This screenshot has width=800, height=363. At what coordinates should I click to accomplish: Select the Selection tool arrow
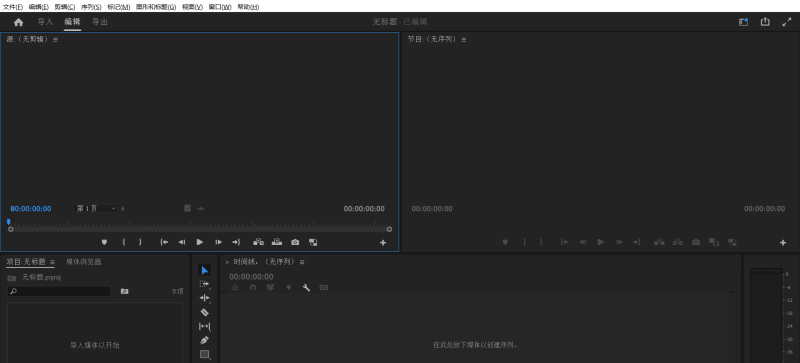pos(205,270)
